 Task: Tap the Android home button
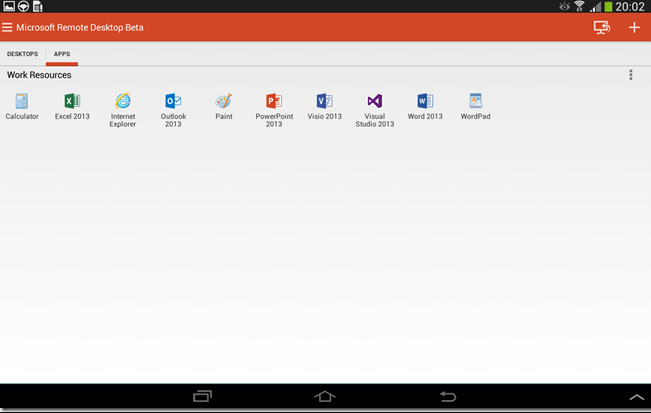point(325,396)
